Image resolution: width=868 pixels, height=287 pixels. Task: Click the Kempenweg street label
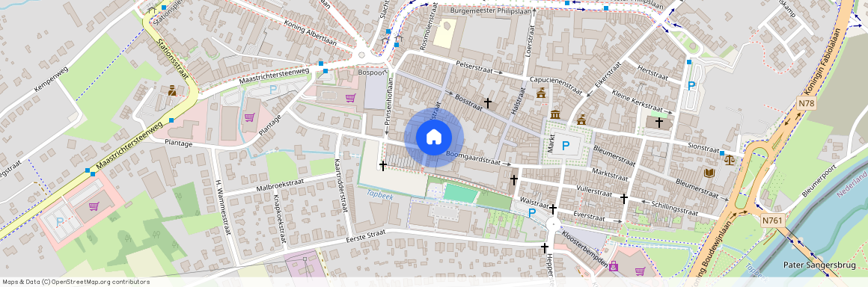(50, 80)
